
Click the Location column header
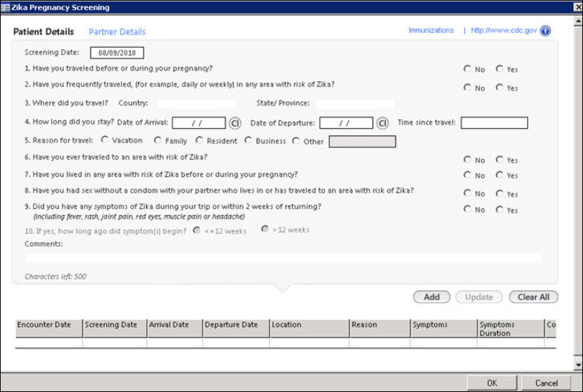click(310, 329)
